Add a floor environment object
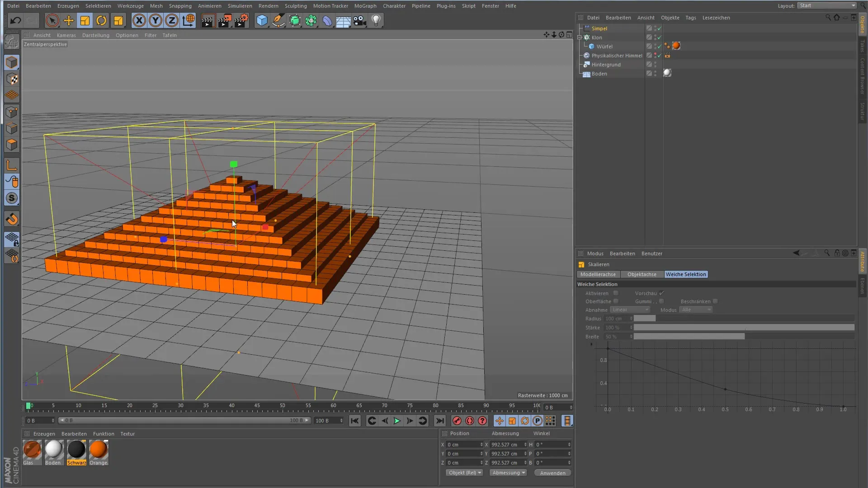Viewport: 868px width, 488px height. [344, 20]
